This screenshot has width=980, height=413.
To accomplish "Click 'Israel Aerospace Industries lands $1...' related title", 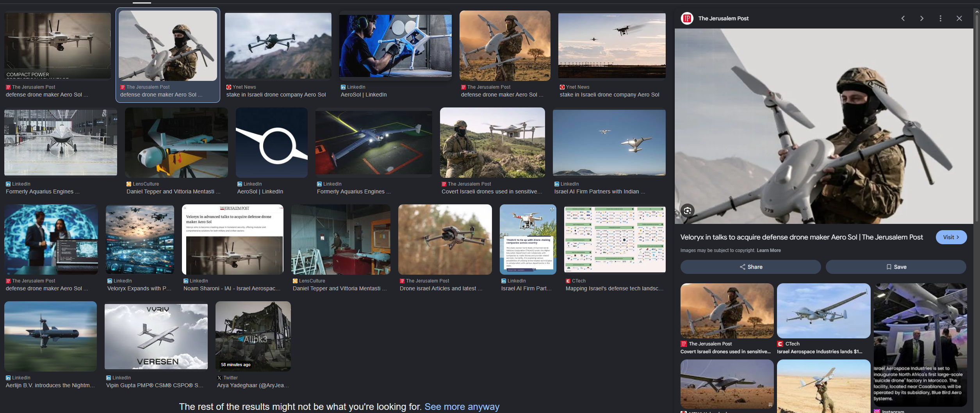I will tap(820, 352).
